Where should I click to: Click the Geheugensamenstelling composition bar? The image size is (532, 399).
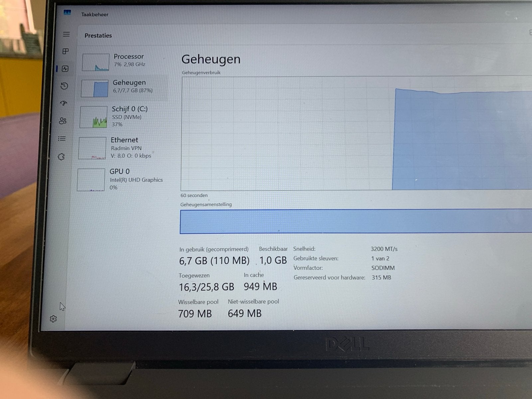pyautogui.click(x=356, y=221)
